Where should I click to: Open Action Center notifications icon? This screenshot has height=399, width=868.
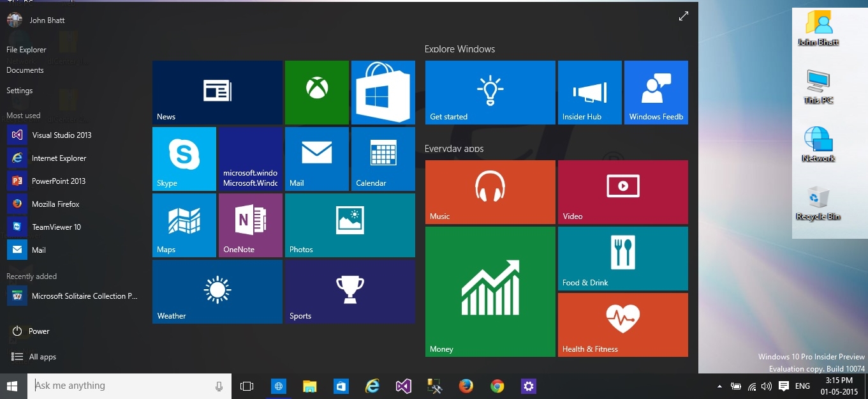tap(784, 386)
